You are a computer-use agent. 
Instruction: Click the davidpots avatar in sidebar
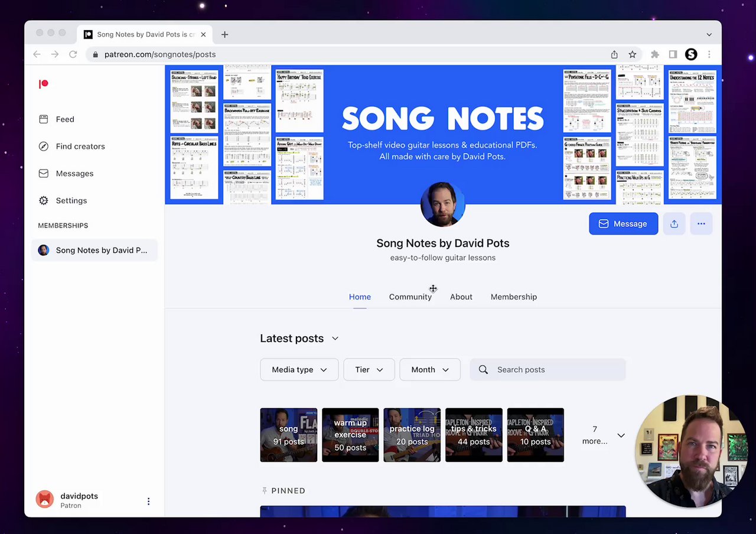[x=45, y=500]
